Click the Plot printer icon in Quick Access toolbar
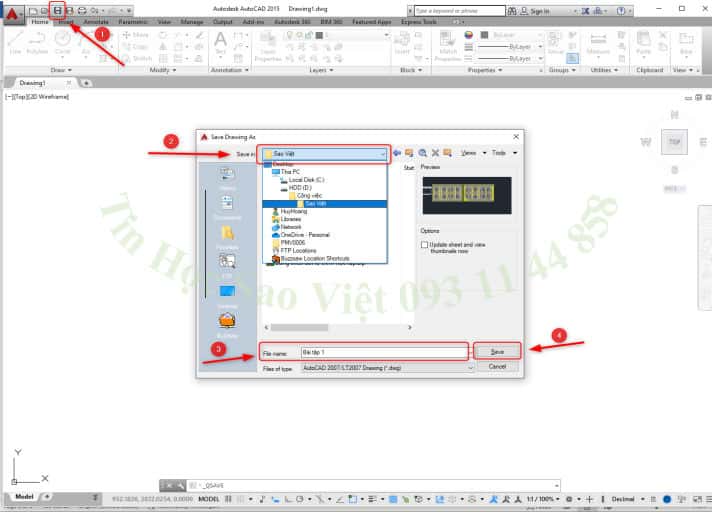This screenshot has width=712, height=512. click(82, 10)
